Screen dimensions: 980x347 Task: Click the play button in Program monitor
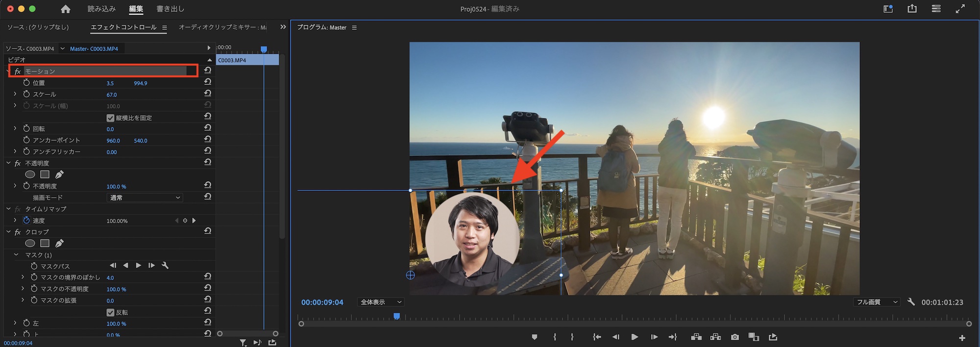635,337
